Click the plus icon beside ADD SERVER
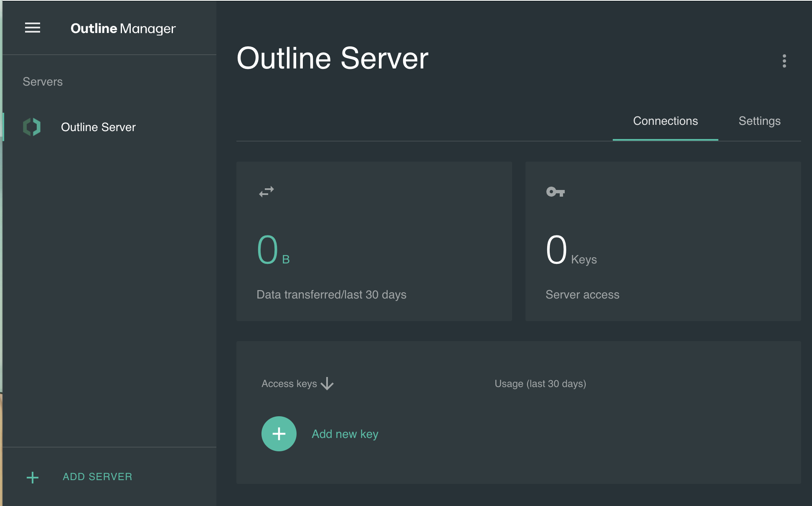The width and height of the screenshot is (812, 506). 33,477
